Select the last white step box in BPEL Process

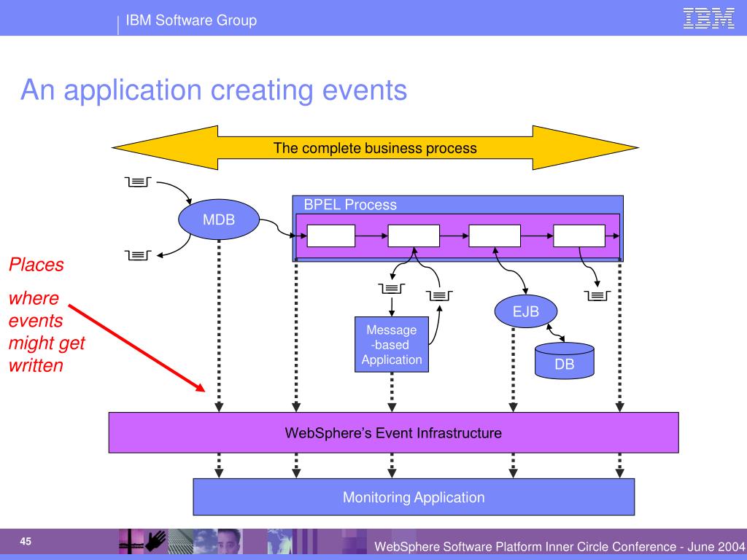(579, 236)
